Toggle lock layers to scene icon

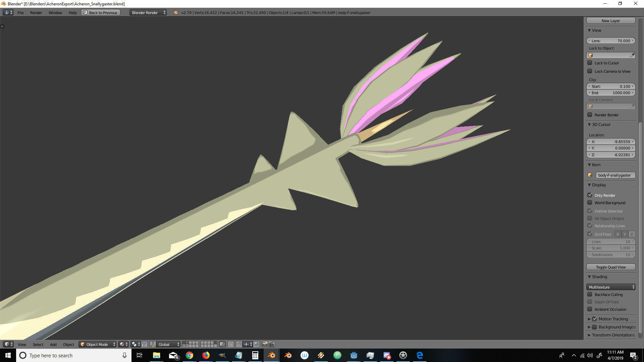[x=222, y=344]
